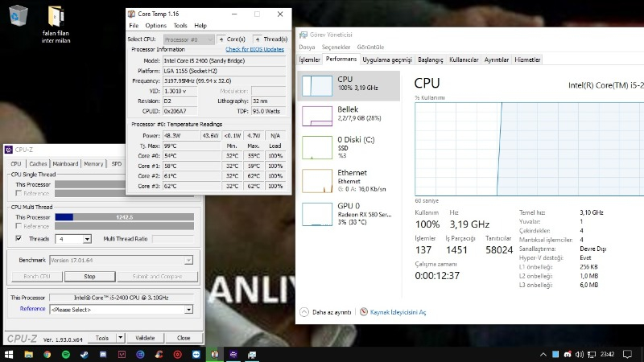Click the CPU-Z title bar icon
This screenshot has height=362, width=644.
(9, 150)
